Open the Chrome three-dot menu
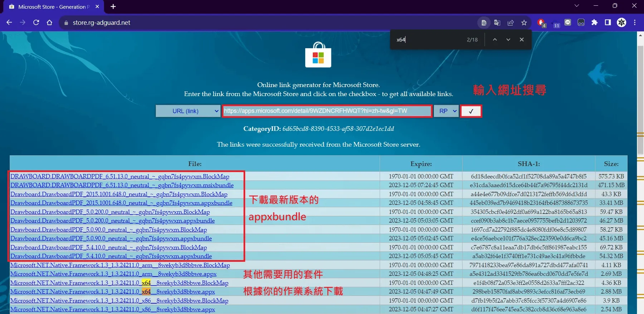The height and width of the screenshot is (314, 644). (x=635, y=23)
